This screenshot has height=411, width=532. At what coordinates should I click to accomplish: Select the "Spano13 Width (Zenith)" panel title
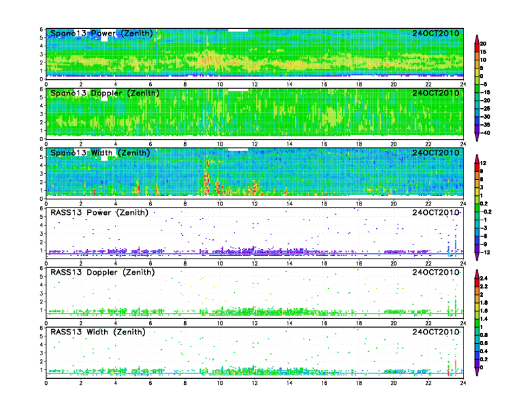101,153
